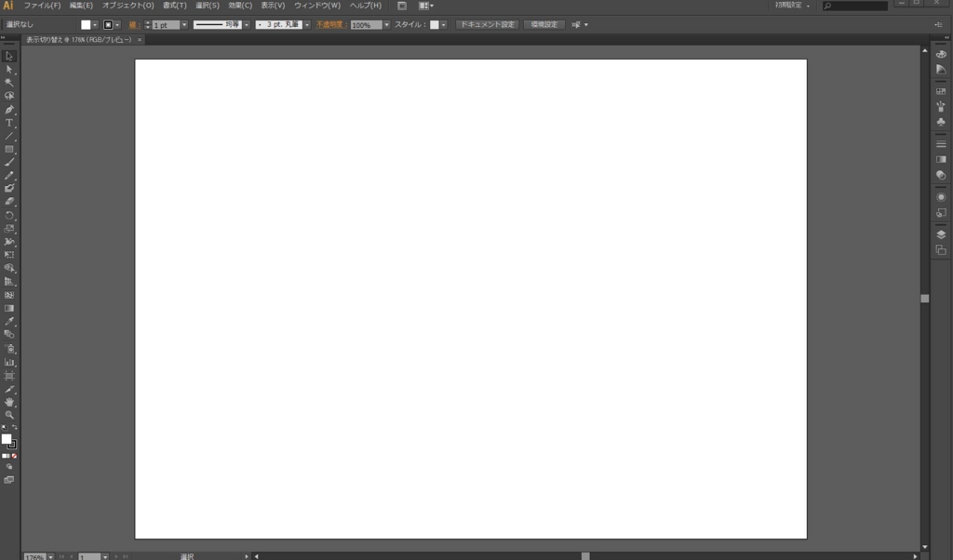
Task: Set the None (red slash) color mode
Action: coord(14,456)
